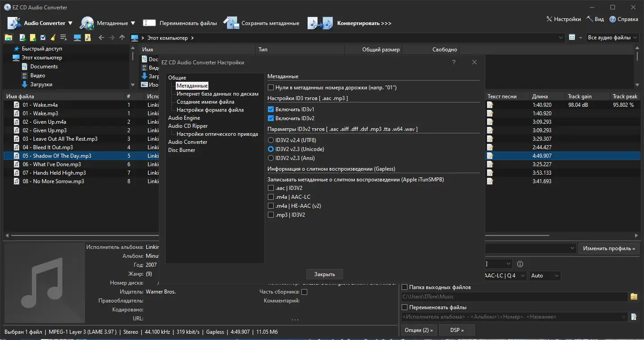
Task: Click the info icon beside the format dropdown
Action: click(520, 264)
